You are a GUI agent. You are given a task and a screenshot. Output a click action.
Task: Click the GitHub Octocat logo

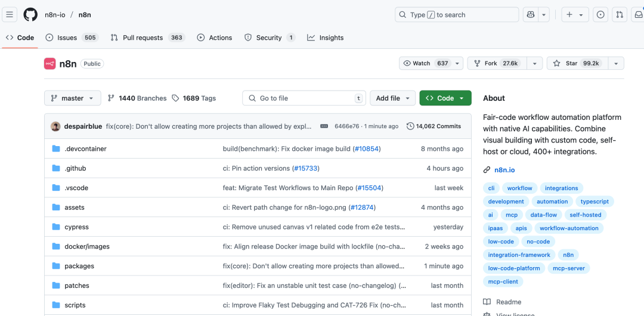(x=30, y=15)
